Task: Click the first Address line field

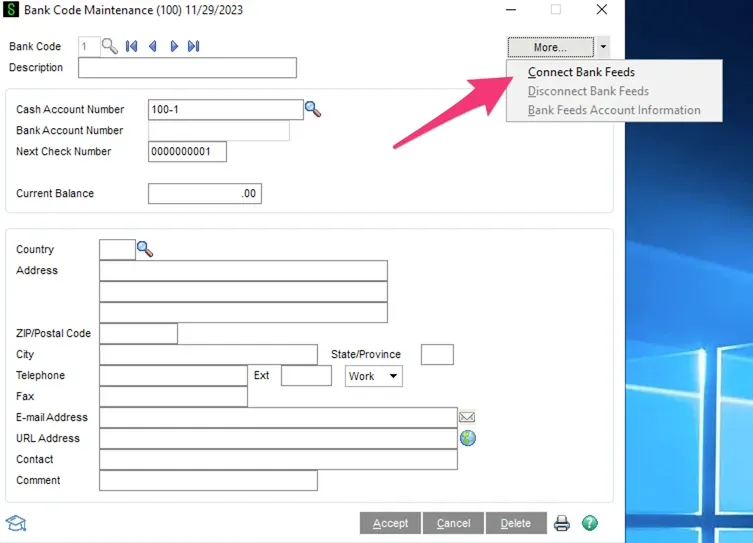Action: [x=243, y=271]
